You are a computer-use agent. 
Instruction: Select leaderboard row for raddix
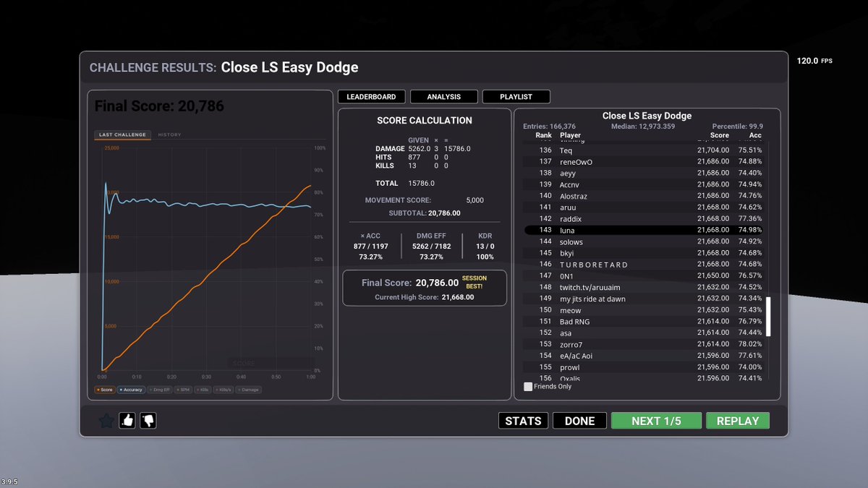coord(643,219)
